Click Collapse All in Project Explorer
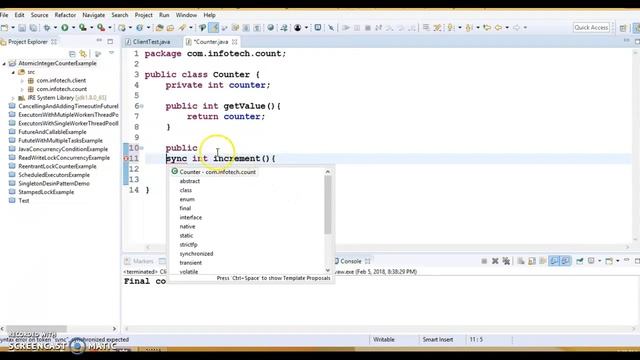This screenshot has height=360, width=640. coord(72,53)
